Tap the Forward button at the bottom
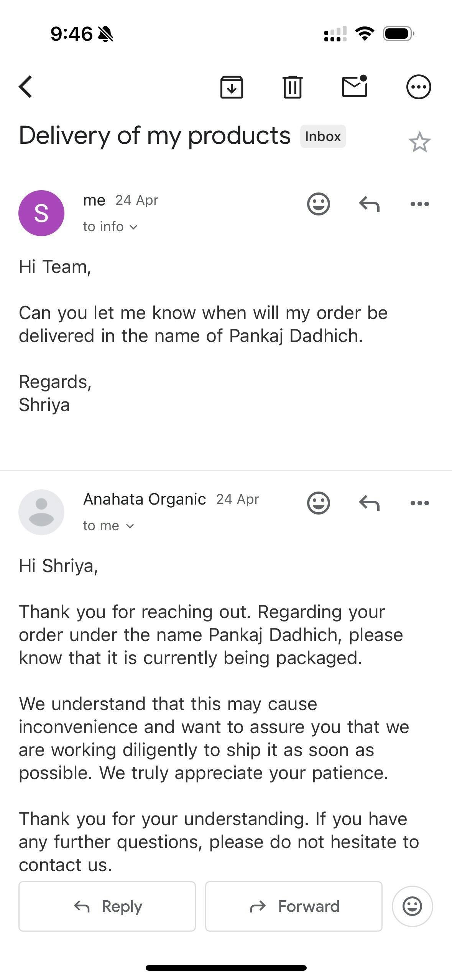This screenshot has height=980, width=452. [294, 906]
